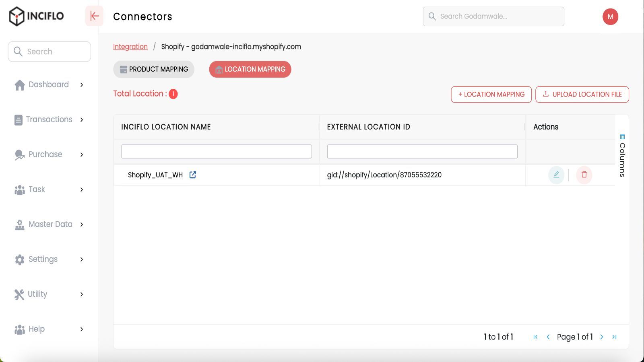Click the Dashboard home icon
This screenshot has height=362, width=644.
point(20,85)
